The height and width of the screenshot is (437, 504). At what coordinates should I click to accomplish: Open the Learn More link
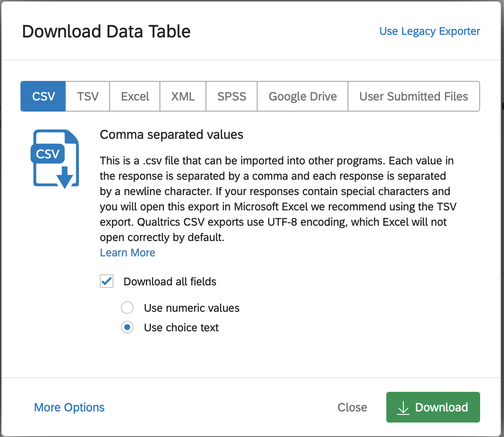127,253
